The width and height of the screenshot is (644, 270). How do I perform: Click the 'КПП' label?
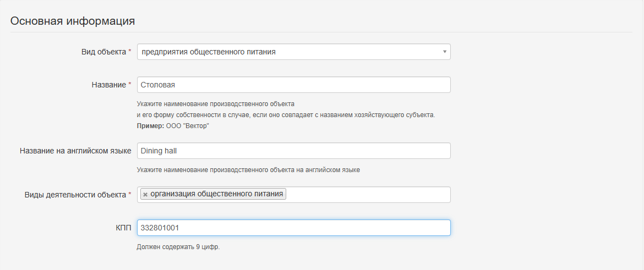tap(124, 228)
